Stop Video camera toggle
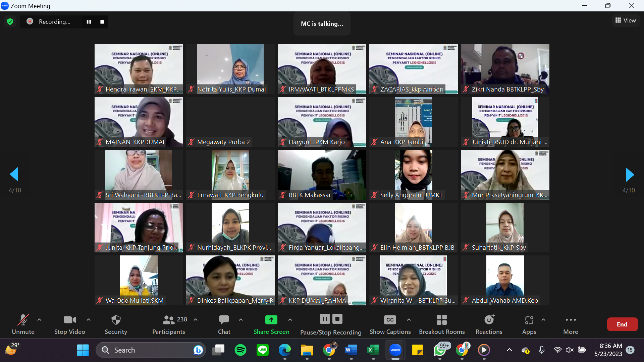644x362 pixels. [70, 324]
